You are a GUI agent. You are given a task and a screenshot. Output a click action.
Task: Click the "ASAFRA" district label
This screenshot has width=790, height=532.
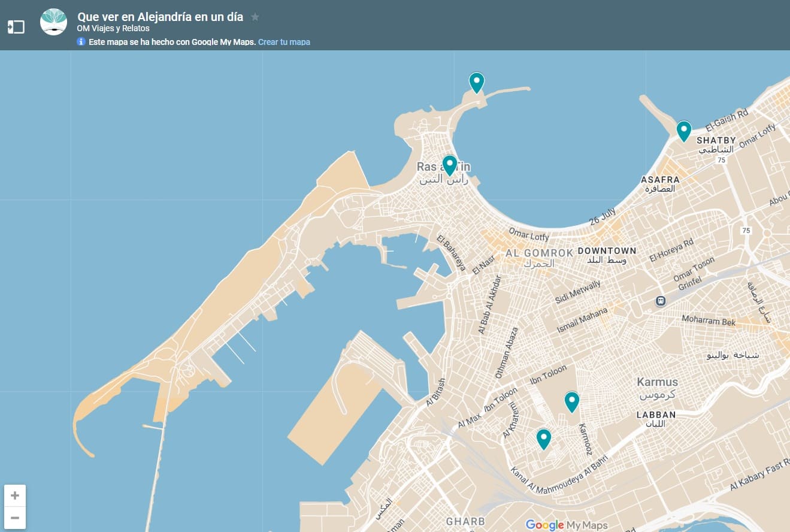coord(660,179)
